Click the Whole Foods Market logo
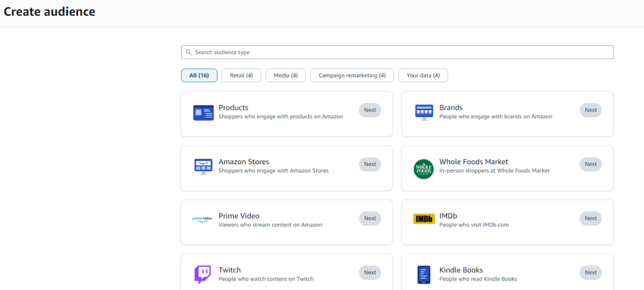The image size is (644, 290). click(424, 169)
